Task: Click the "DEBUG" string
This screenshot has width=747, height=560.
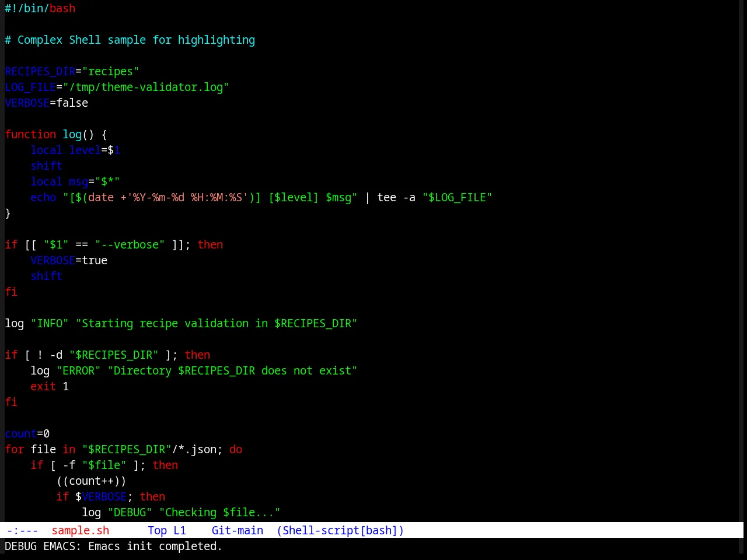Action: (130, 512)
